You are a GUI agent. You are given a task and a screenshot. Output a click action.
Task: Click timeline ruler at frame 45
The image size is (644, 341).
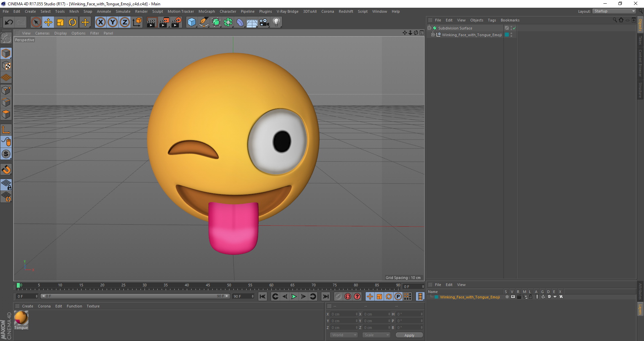click(x=208, y=286)
